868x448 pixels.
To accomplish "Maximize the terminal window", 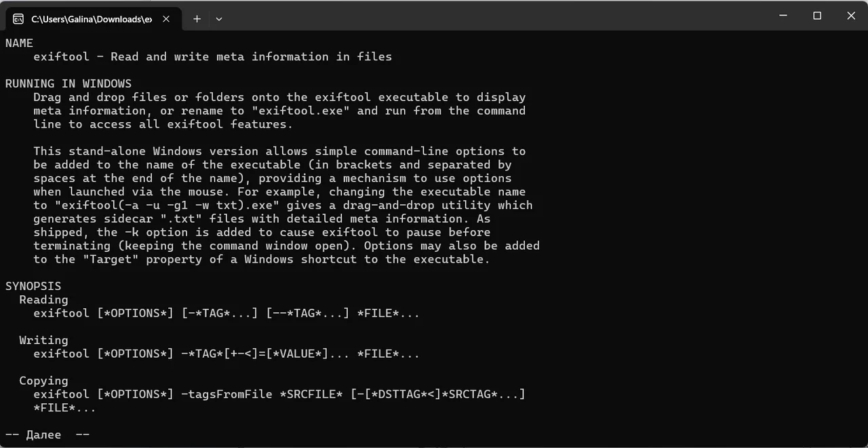I will point(817,16).
